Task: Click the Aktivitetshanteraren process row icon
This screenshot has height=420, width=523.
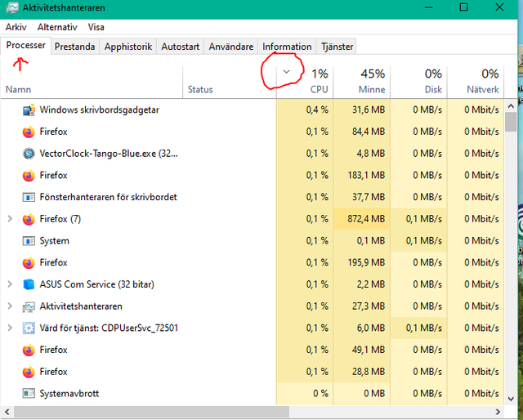Action: [29, 306]
